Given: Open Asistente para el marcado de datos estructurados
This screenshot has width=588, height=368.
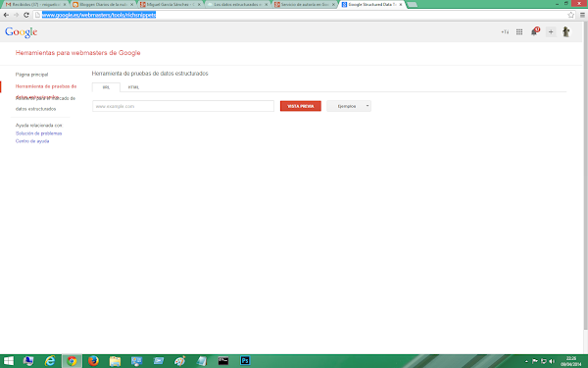Looking at the screenshot, I should click(x=45, y=104).
